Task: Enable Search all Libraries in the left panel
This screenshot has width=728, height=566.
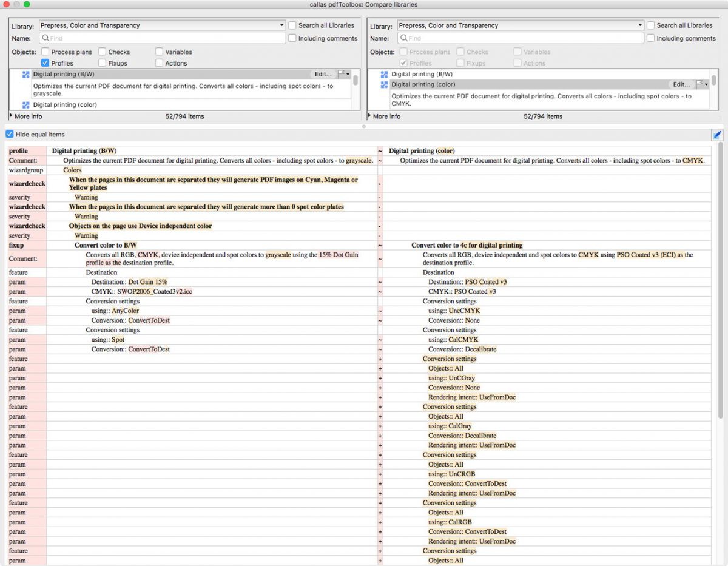Action: tap(292, 25)
